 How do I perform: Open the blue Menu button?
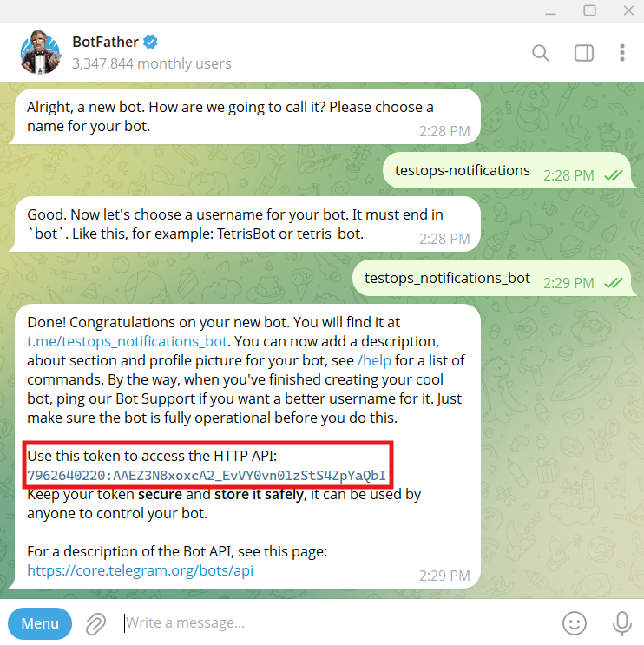click(x=40, y=623)
